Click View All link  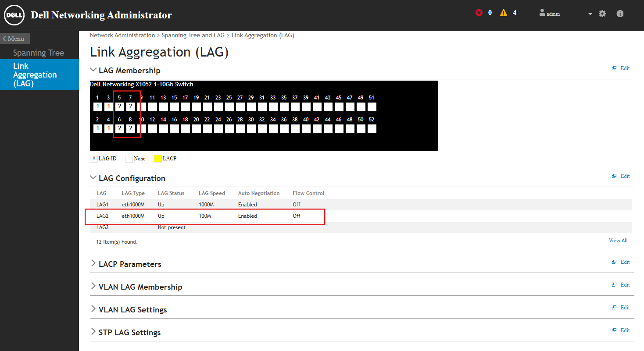tap(618, 241)
